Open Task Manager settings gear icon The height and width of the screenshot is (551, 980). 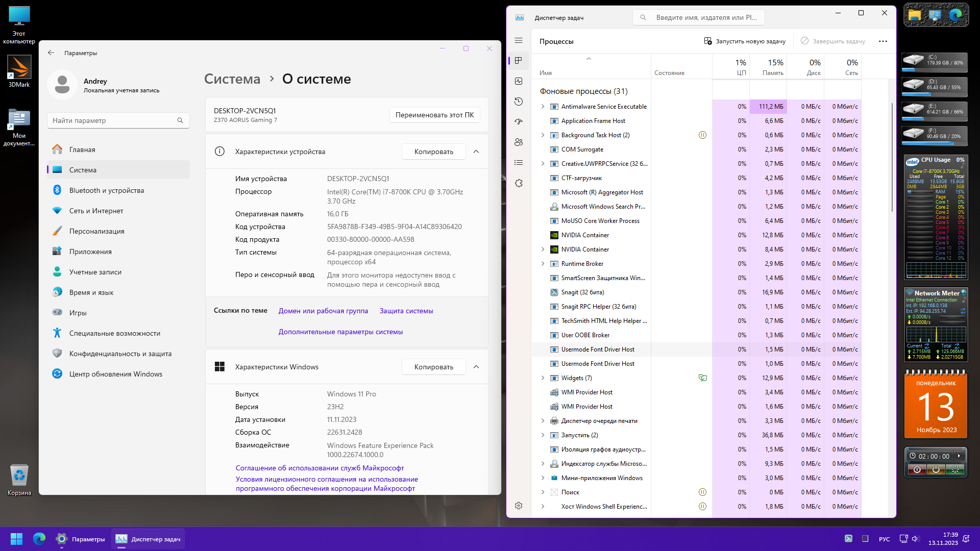(x=519, y=506)
